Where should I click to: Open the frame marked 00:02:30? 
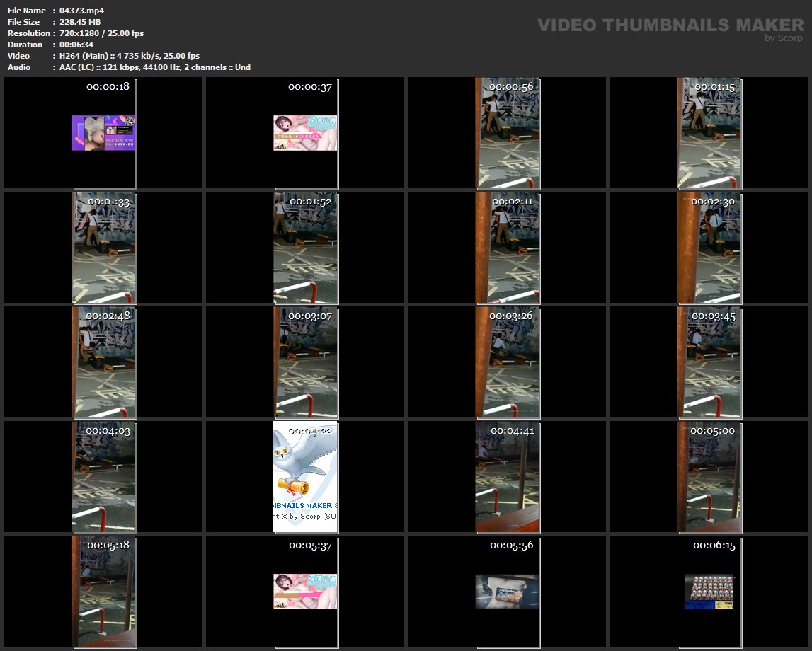709,248
